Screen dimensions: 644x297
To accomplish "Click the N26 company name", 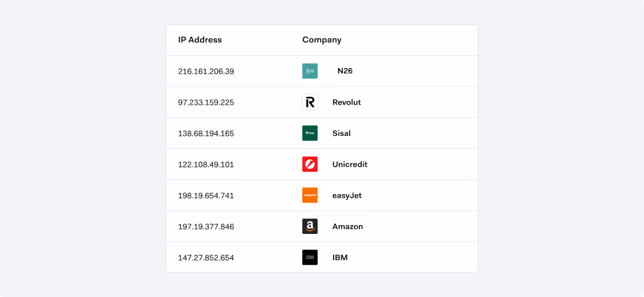I will pyautogui.click(x=345, y=71).
